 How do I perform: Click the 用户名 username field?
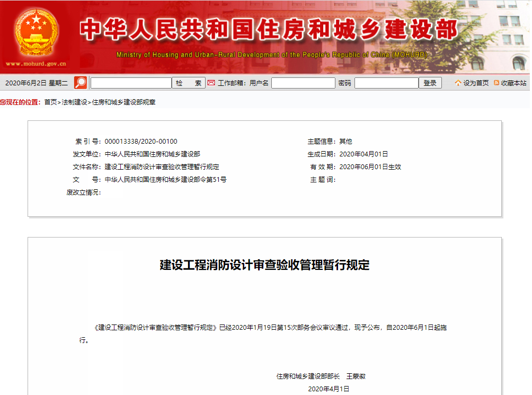[303, 83]
